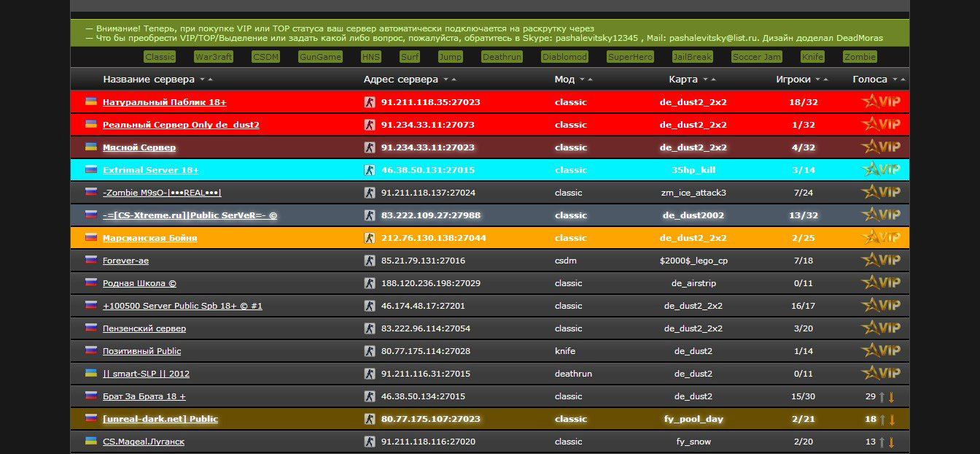Sort descending by Название сервера
This screenshot has height=454, width=980.
pyautogui.click(x=202, y=80)
